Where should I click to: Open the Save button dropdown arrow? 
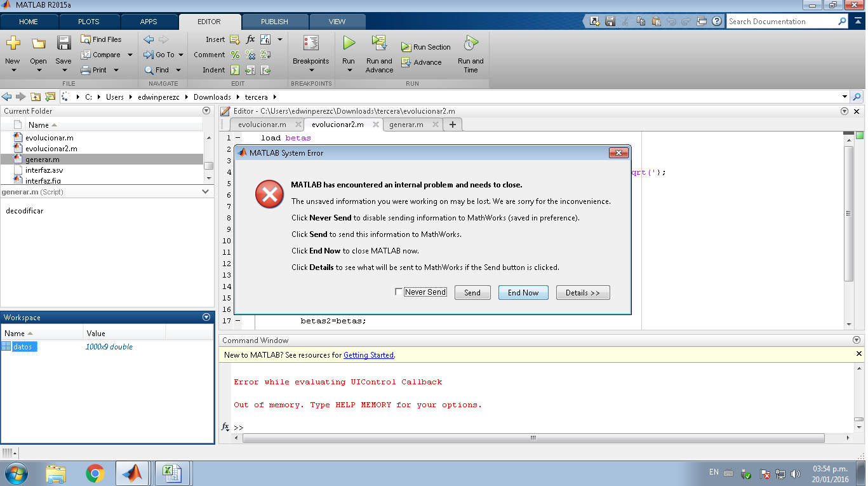pos(63,71)
